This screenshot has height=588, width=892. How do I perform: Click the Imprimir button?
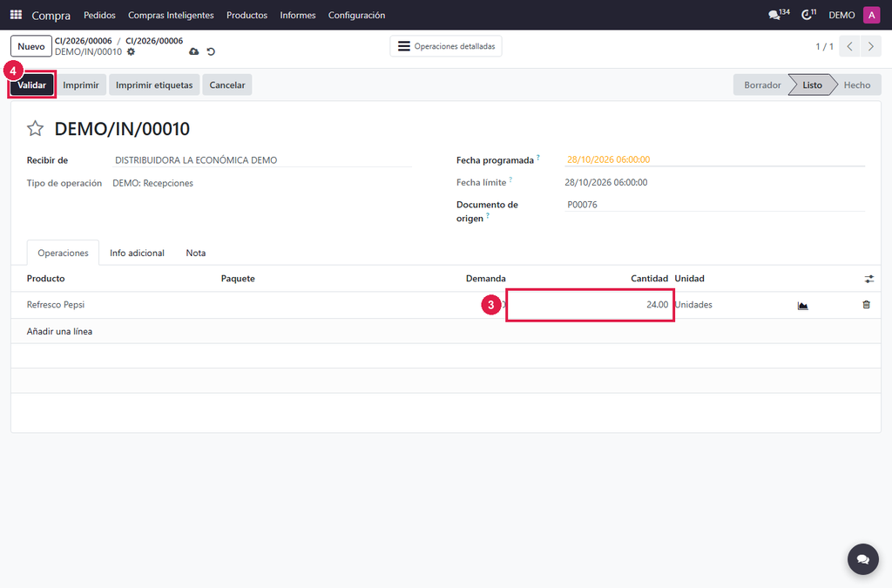(x=81, y=84)
